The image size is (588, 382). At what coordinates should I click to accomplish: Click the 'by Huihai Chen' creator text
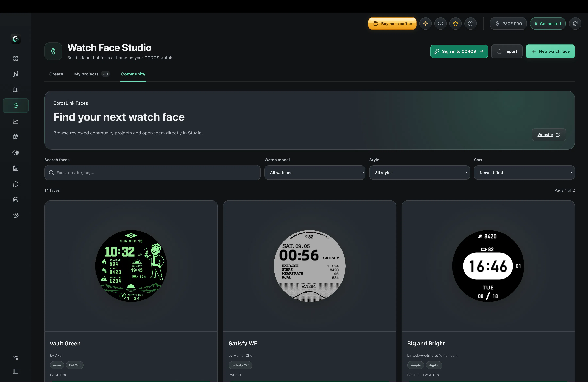tap(241, 355)
